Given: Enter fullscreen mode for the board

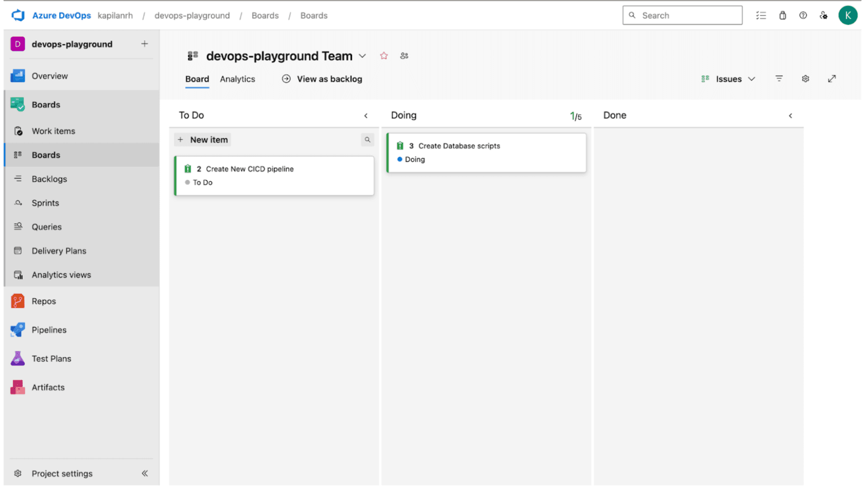Looking at the screenshot, I should pyautogui.click(x=832, y=79).
